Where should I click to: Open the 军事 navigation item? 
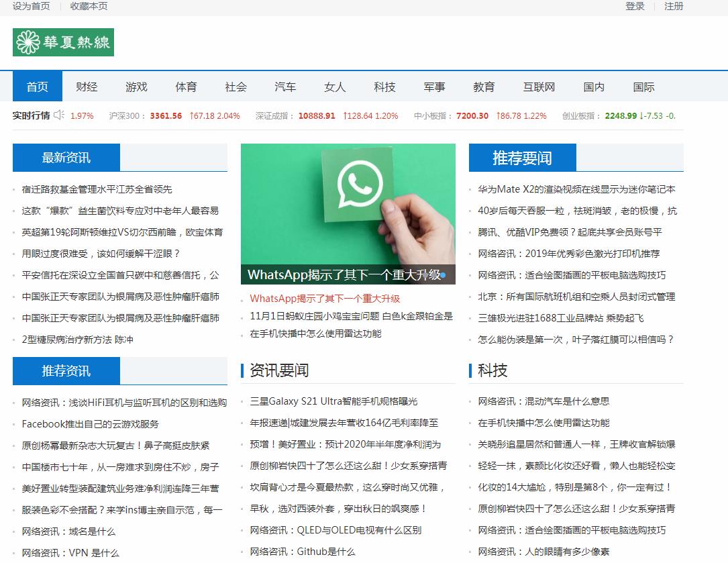click(x=434, y=87)
